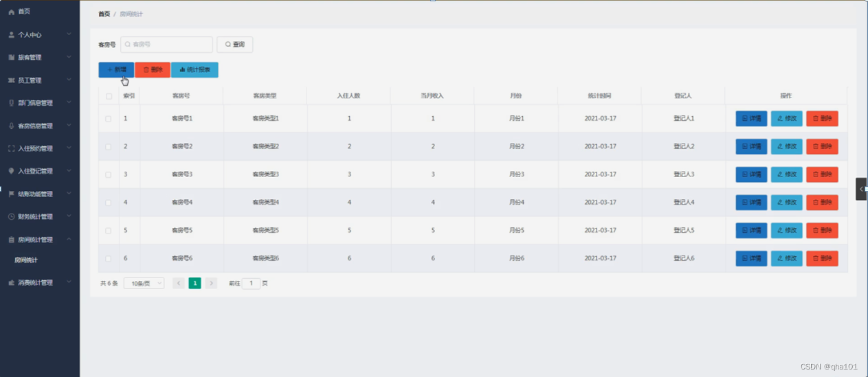Image resolution: width=868 pixels, height=377 pixels.
Task: Click the 旅客管理 sidebar icon
Action: [11, 57]
